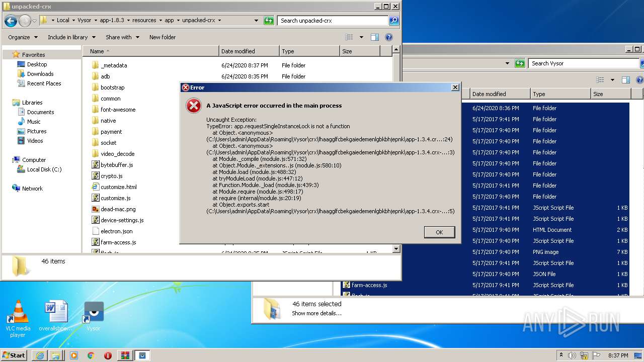This screenshot has width=644, height=362.
Task: Select the dead-mac.png file
Action: [x=118, y=209]
